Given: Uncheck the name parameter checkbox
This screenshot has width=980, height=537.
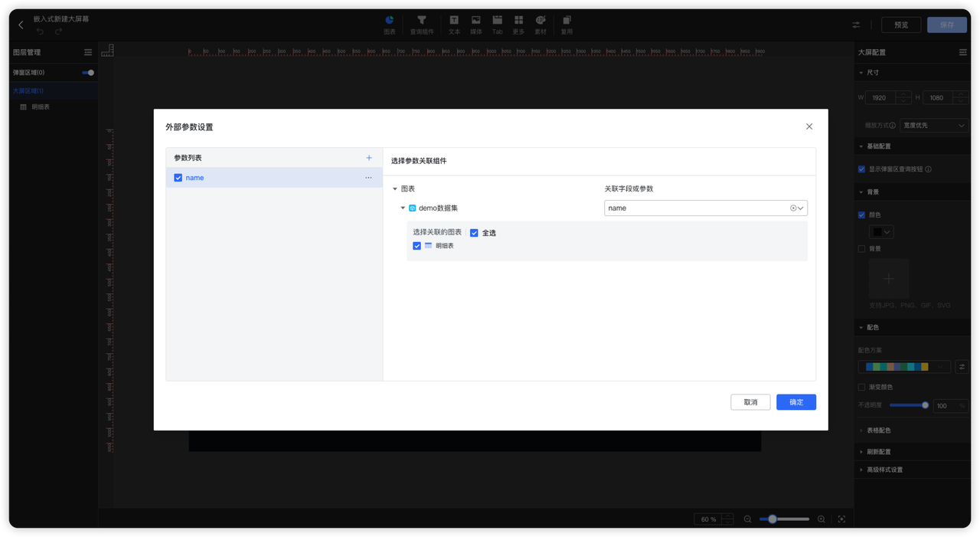Looking at the screenshot, I should click(x=178, y=178).
